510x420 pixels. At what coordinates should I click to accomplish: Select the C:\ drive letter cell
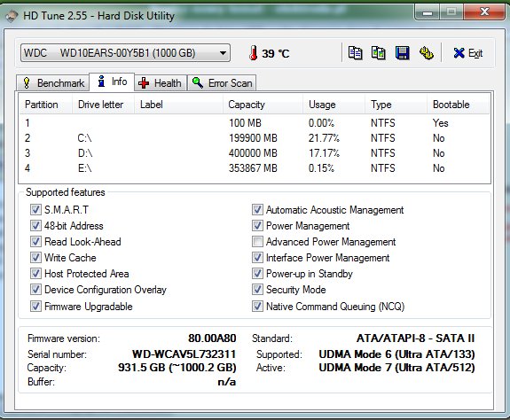84,138
